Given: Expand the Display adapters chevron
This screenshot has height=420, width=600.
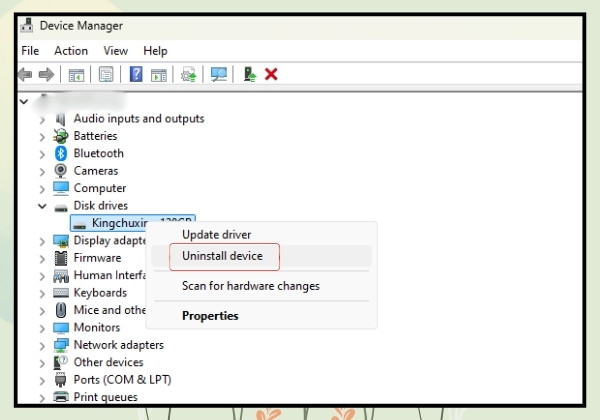Looking at the screenshot, I should pyautogui.click(x=42, y=242).
